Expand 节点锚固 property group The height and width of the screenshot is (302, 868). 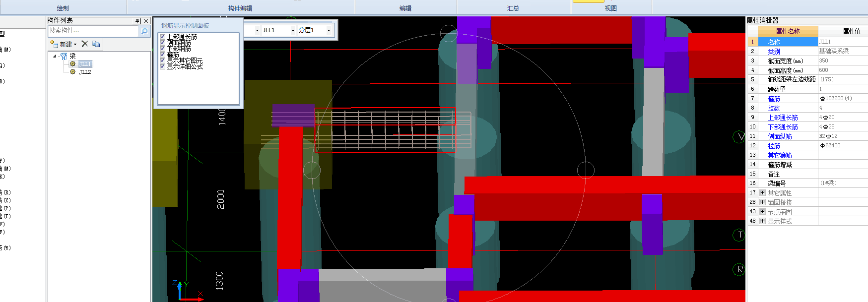coord(762,211)
